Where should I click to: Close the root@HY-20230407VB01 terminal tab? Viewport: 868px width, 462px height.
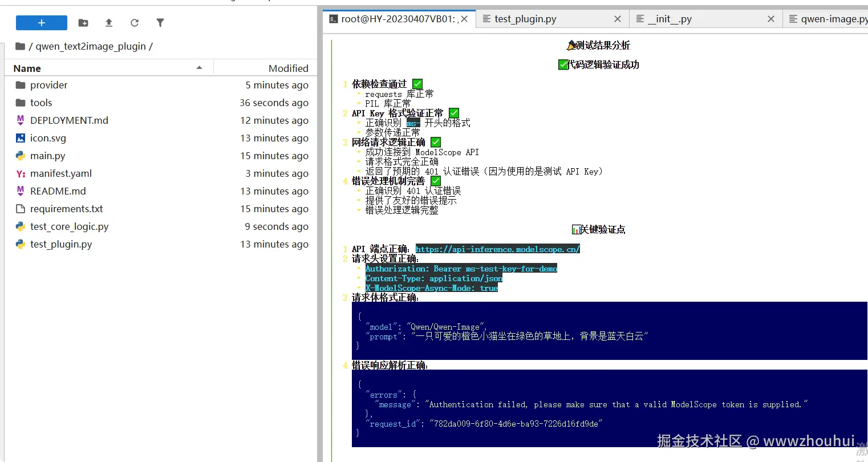[x=464, y=19]
